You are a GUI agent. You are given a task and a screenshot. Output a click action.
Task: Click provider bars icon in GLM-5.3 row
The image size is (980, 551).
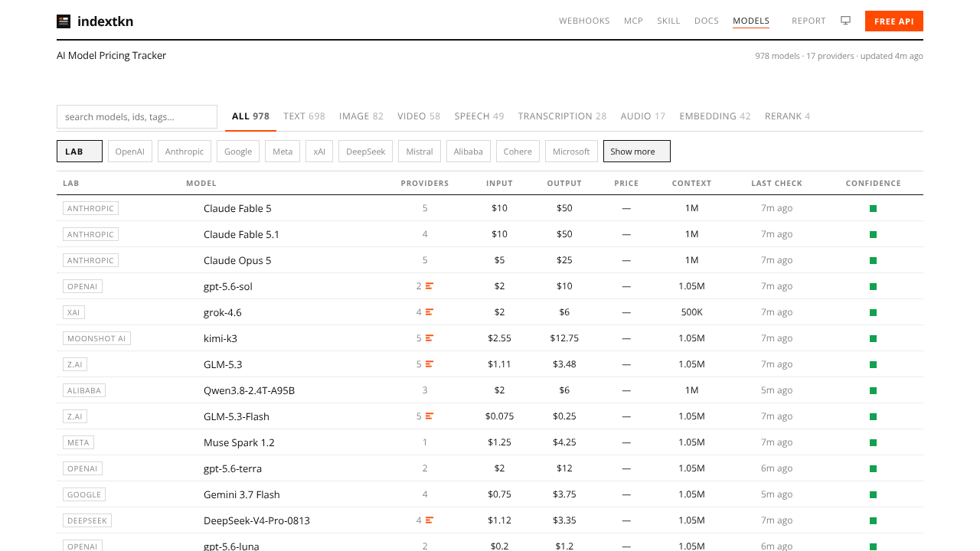[430, 364]
